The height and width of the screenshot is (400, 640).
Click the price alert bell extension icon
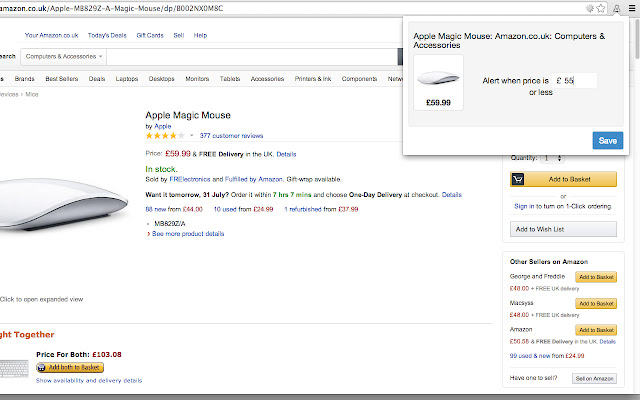616,8
